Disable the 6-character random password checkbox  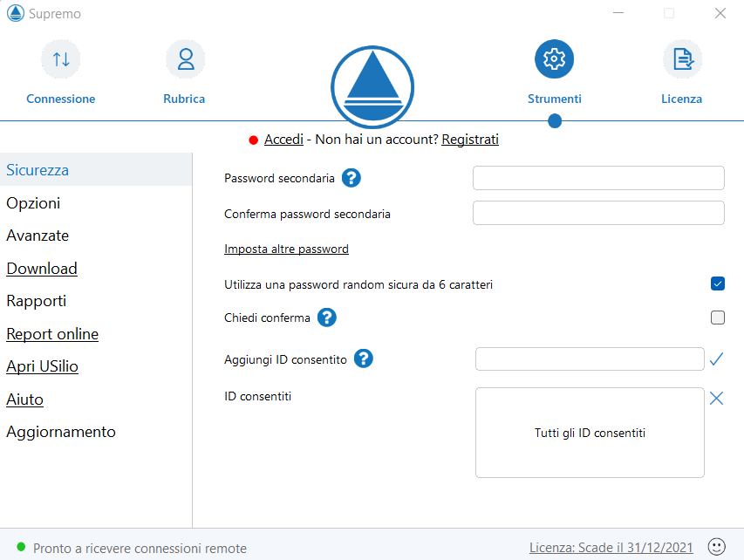click(718, 283)
